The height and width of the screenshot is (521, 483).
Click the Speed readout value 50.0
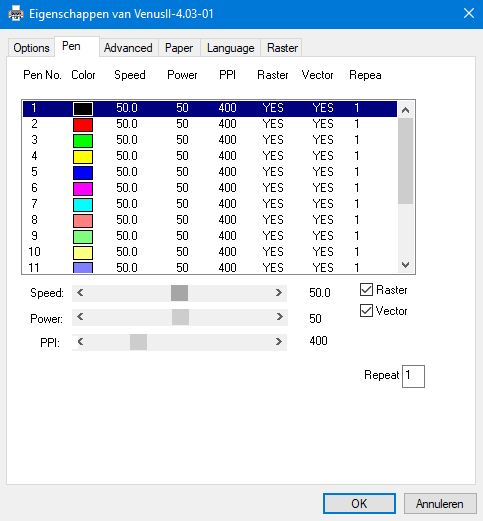click(320, 293)
